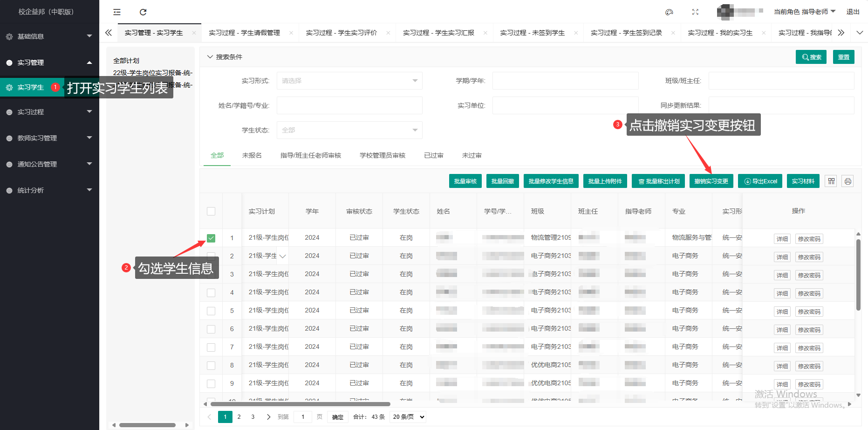Click the 撤销实习变更 button
868x430 pixels.
point(711,181)
